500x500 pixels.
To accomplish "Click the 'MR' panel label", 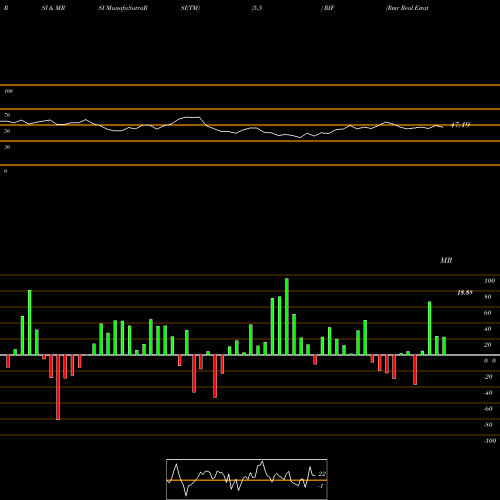I will click(446, 260).
